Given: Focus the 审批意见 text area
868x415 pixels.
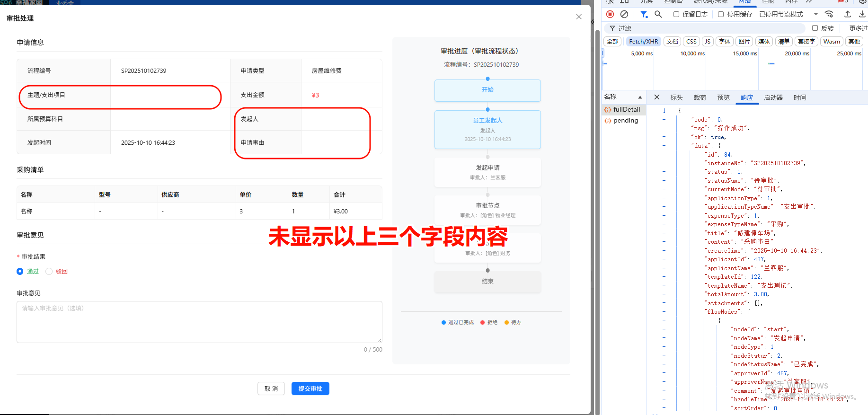Looking at the screenshot, I should pyautogui.click(x=199, y=322).
